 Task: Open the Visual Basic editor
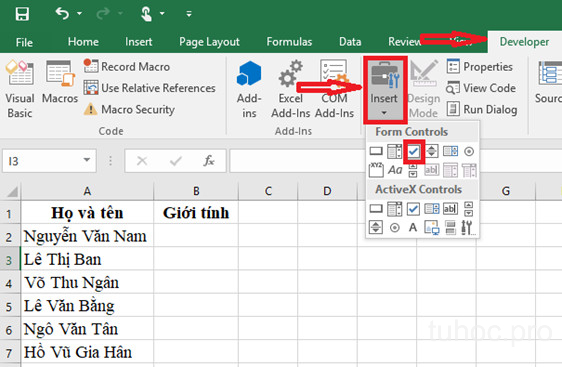(20, 89)
